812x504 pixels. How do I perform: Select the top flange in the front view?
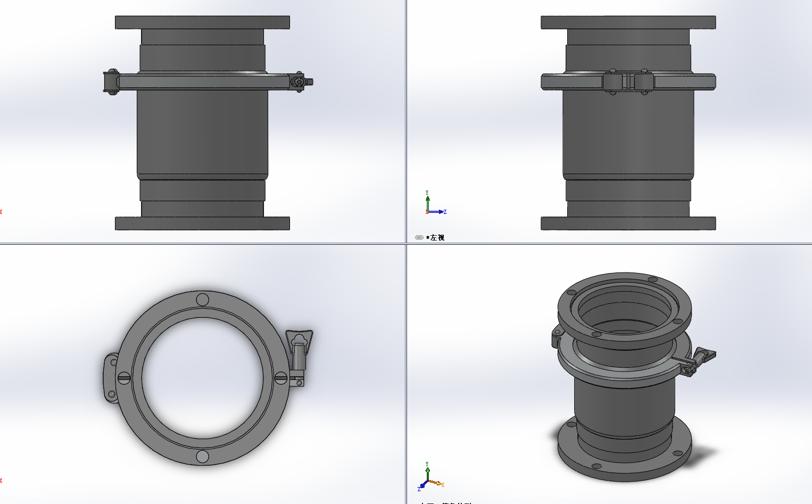(x=202, y=22)
